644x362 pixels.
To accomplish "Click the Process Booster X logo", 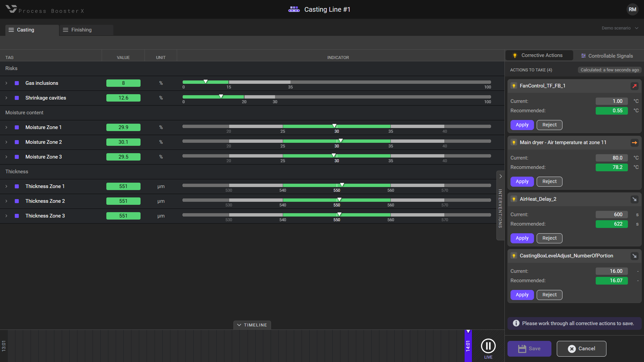I will tap(11, 9).
